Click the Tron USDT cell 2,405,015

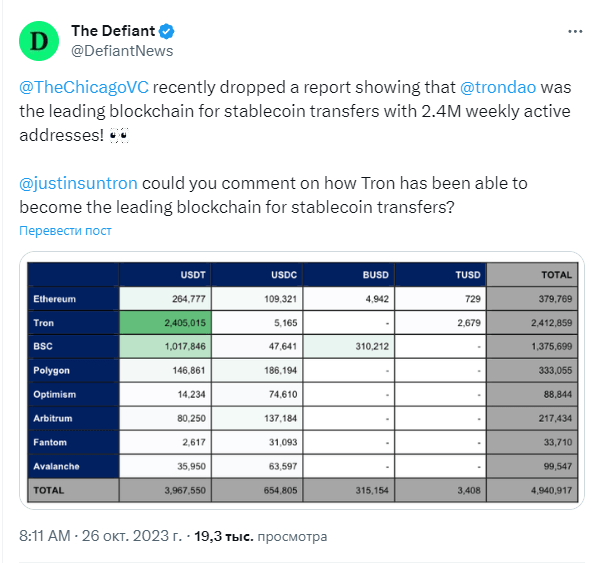tap(165, 323)
